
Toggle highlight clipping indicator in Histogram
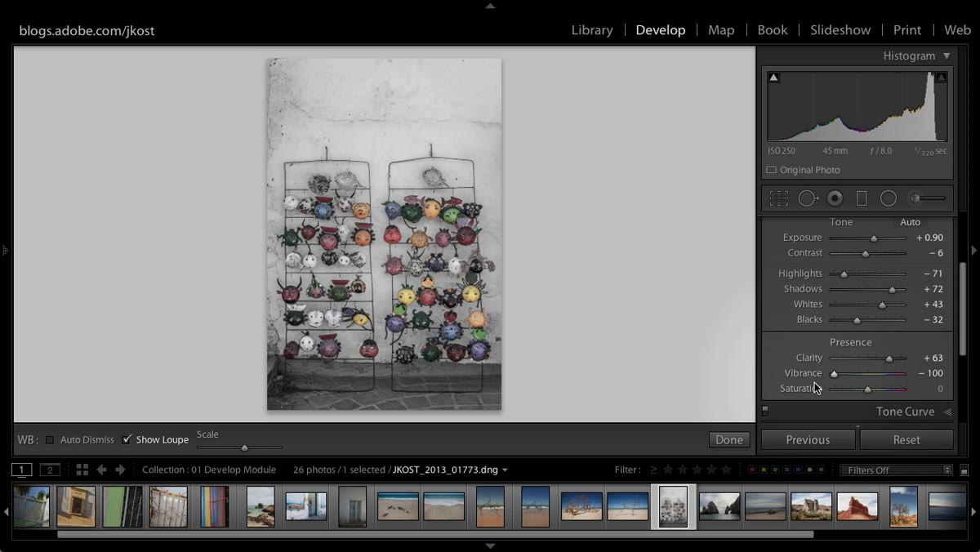point(941,78)
